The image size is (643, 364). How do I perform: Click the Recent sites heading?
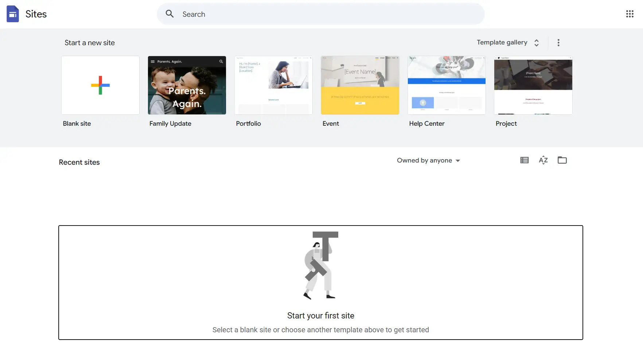(79, 162)
